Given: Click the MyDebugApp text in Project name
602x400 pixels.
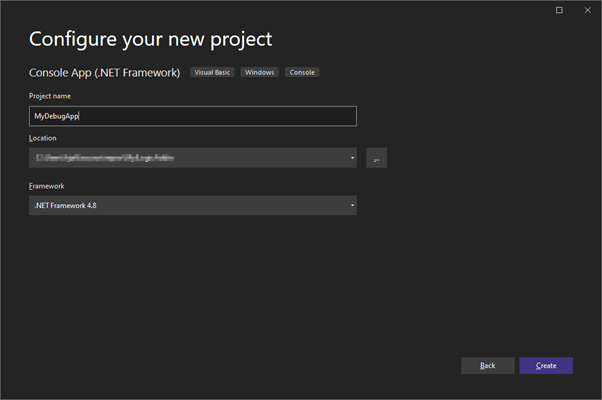Looking at the screenshot, I should 55,117.
